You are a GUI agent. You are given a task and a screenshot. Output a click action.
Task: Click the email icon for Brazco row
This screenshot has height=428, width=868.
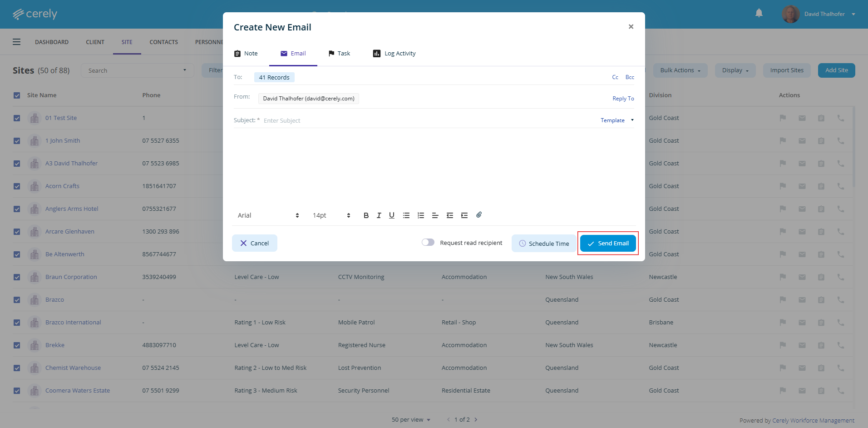coord(802,300)
